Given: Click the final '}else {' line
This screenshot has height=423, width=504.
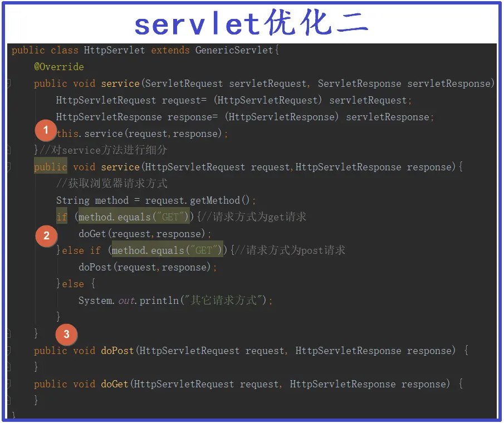Looking at the screenshot, I should [x=76, y=284].
